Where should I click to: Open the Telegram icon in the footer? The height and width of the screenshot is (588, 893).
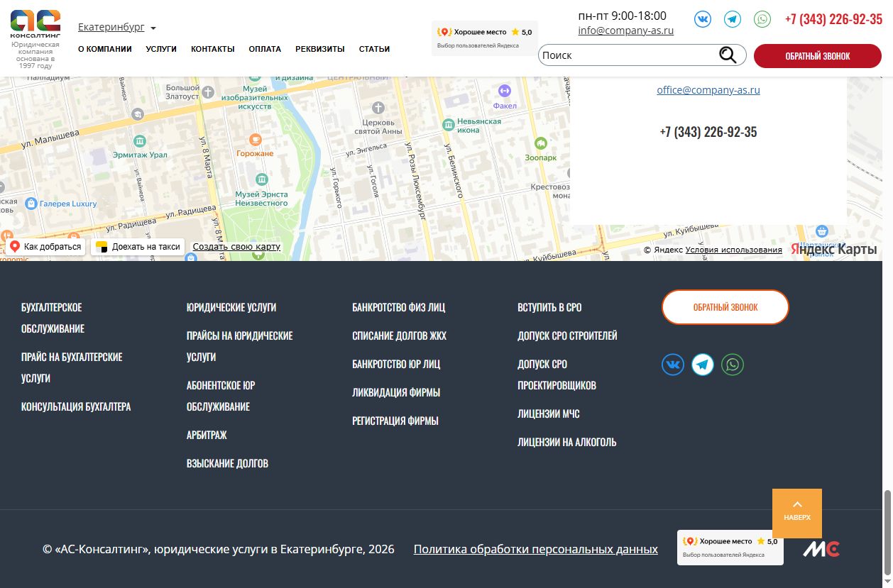click(x=703, y=365)
